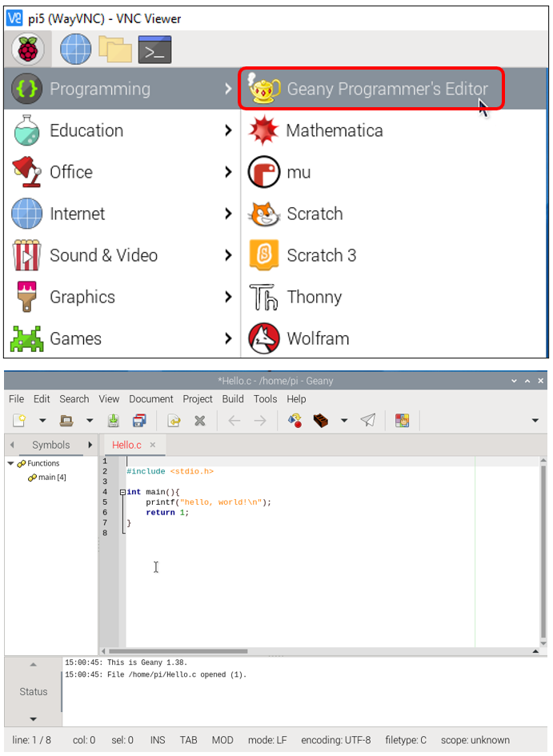This screenshot has width=553, height=756.
Task: Create a new file with Geany's New icon
Action: coord(18,421)
